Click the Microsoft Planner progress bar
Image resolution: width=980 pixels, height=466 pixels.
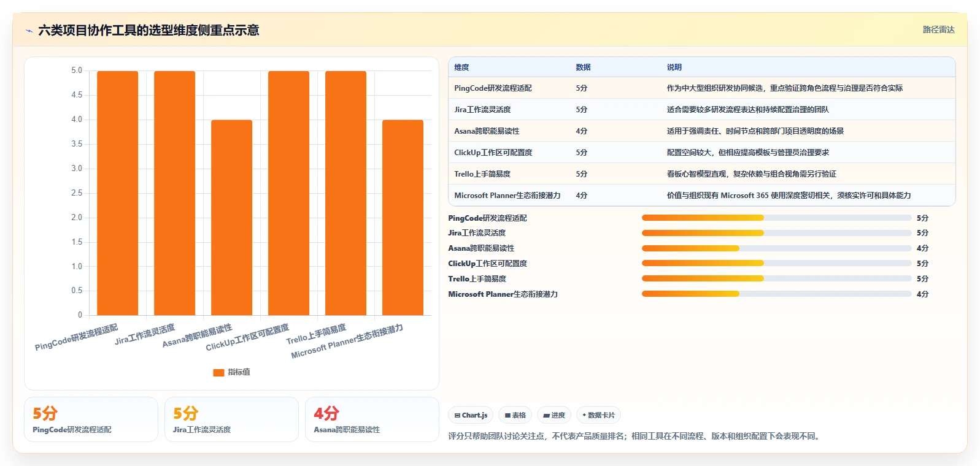[x=776, y=294]
